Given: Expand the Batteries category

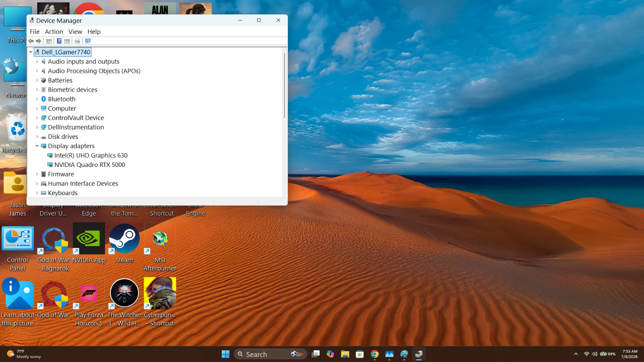Looking at the screenshot, I should (x=37, y=80).
